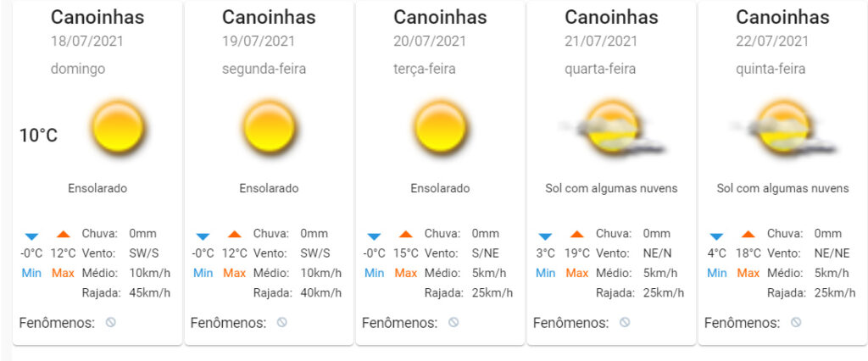This screenshot has height=361, width=868.
Task: Click the Ensolarado label on segunda-feira card
Action: [x=269, y=188]
